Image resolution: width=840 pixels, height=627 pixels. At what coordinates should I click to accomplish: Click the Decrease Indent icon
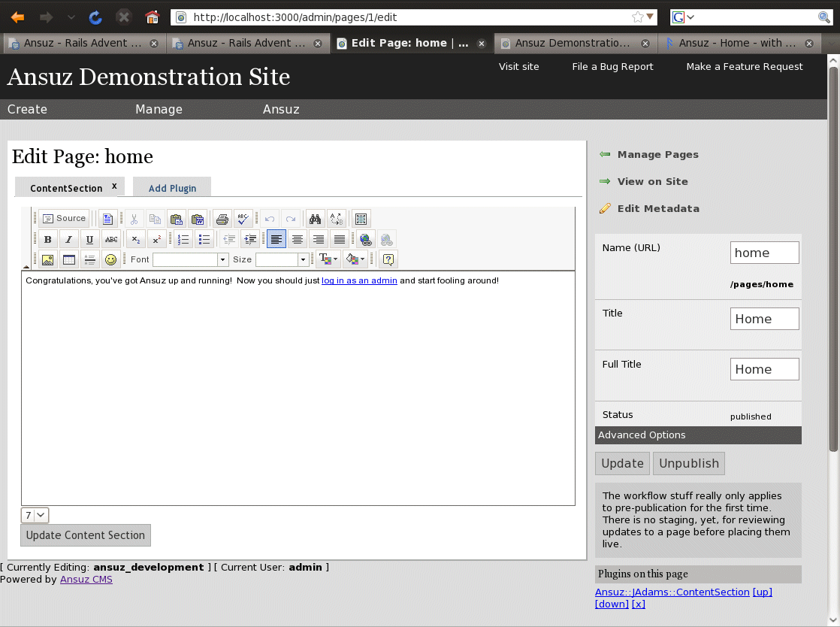pos(229,239)
